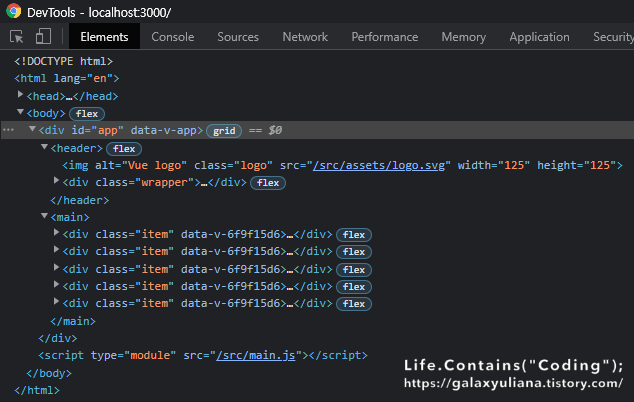
Task: Select the closing </main> tag
Action: click(x=73, y=321)
